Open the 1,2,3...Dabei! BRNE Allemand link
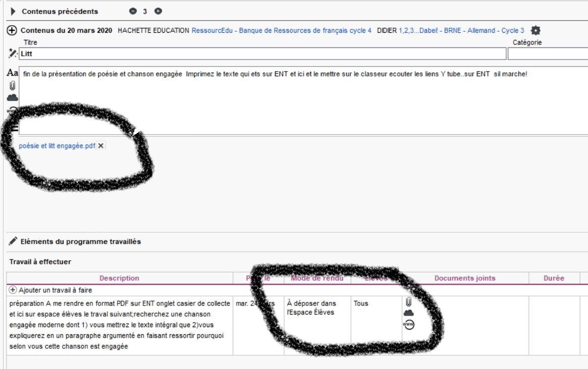The image size is (588, 369). pos(461,31)
